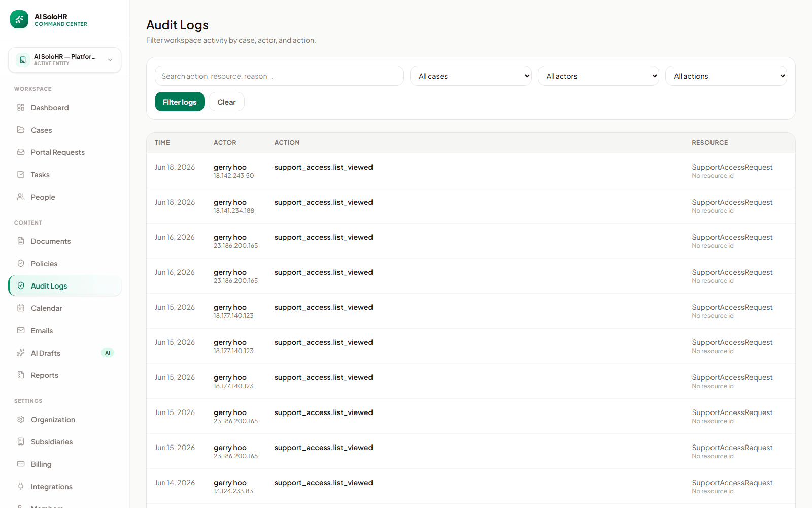Click the entity building icon in switcher
Screen dimensions: 812x508
[23, 60]
